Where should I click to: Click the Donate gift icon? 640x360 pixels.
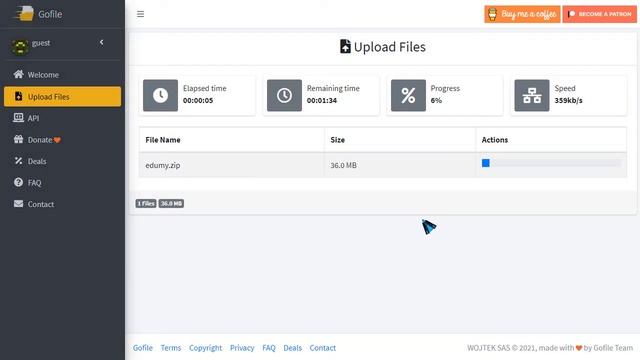18,139
